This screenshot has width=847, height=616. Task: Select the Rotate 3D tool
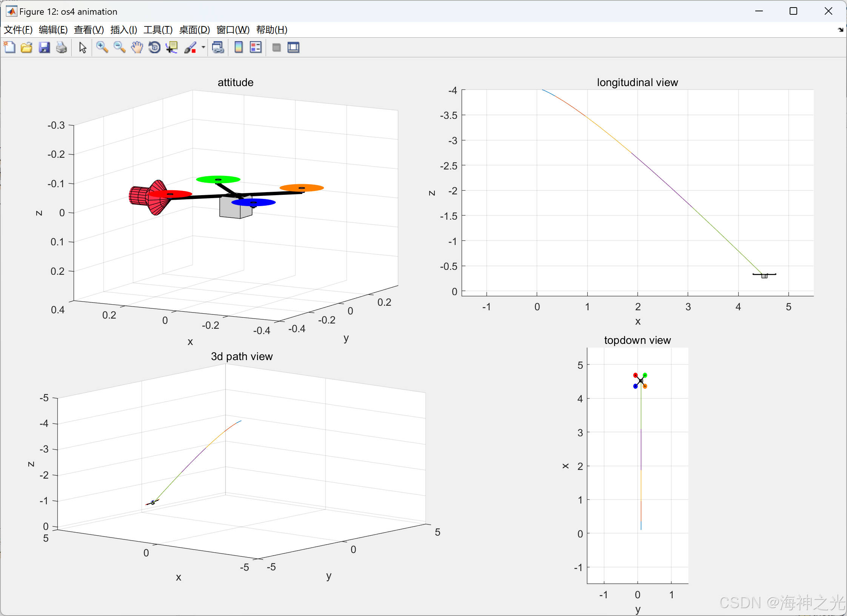point(154,48)
